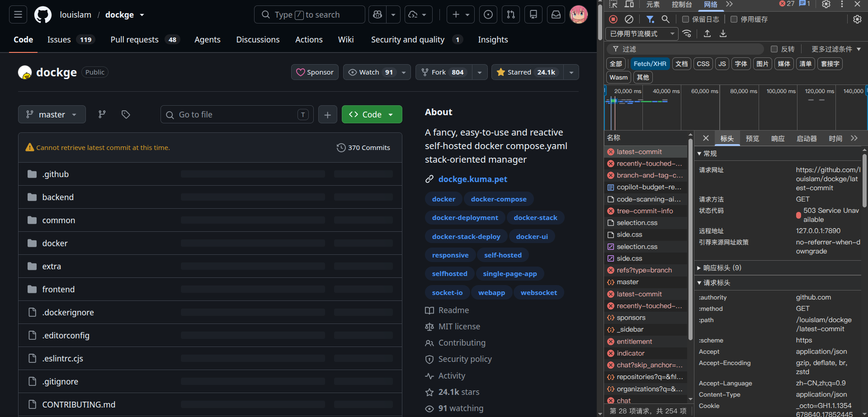
Task: Click the add file plus button
Action: (328, 114)
